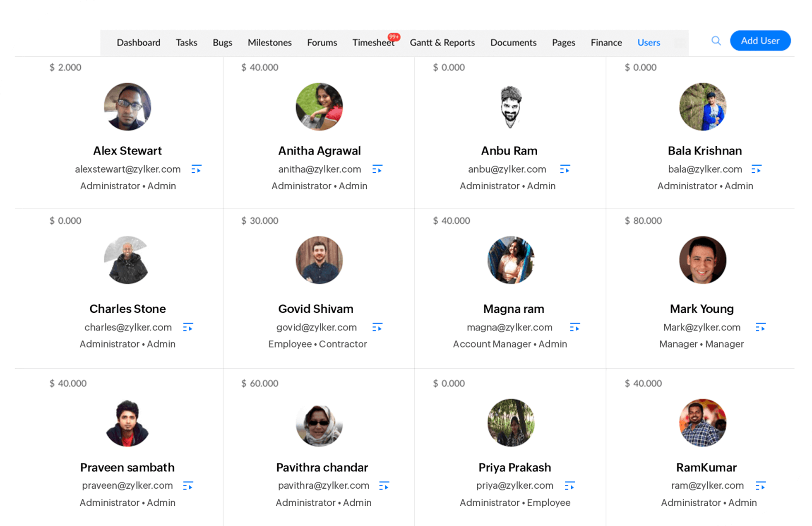Click the name Govid Shivam

(315, 309)
